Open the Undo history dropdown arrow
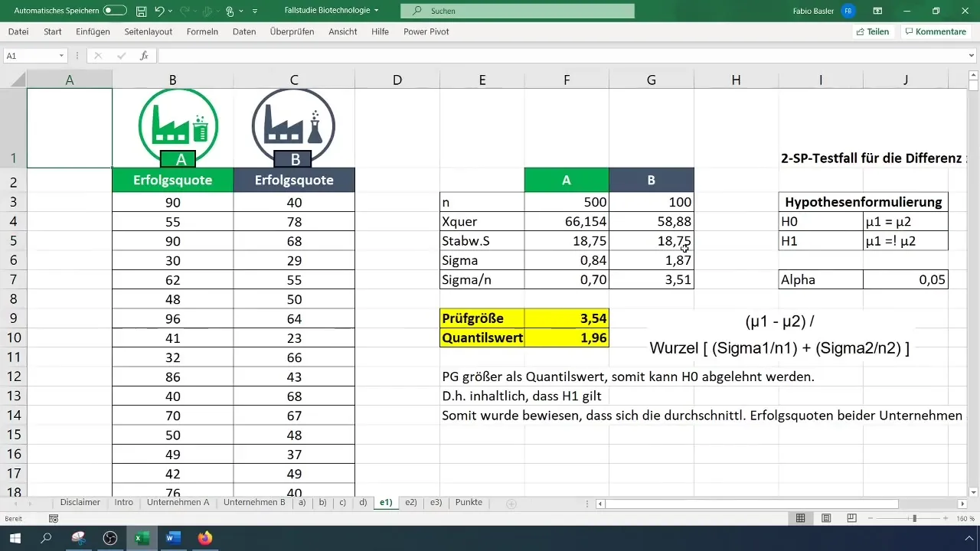 pyautogui.click(x=171, y=11)
